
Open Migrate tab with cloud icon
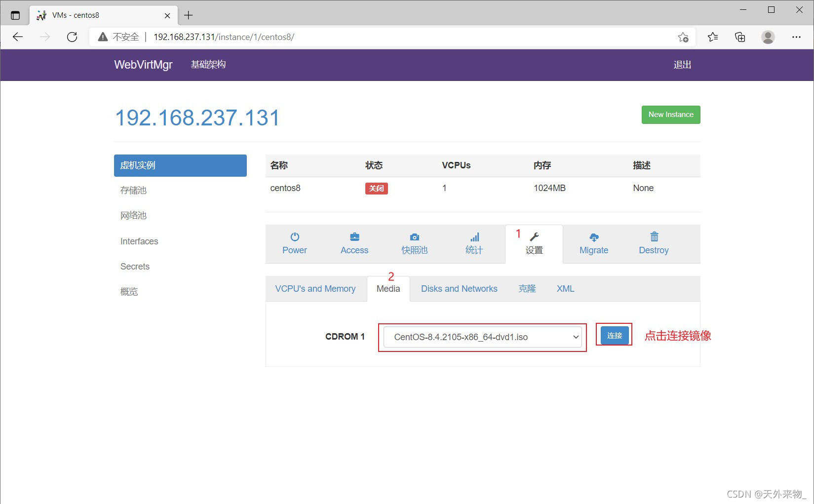click(593, 244)
